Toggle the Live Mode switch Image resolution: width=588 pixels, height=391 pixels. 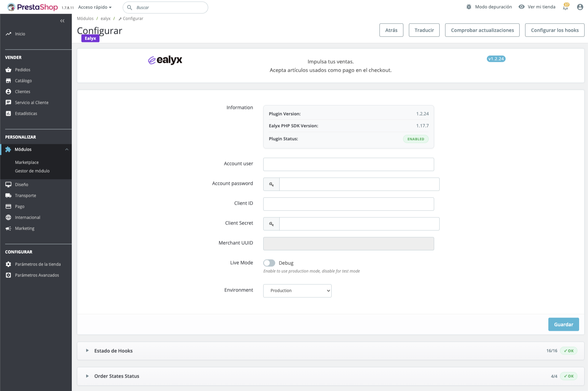click(269, 263)
